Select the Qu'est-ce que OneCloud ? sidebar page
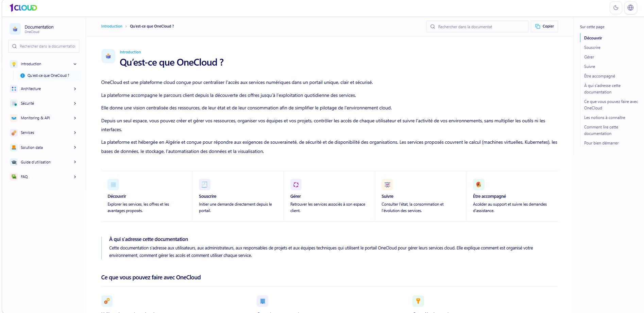 point(49,75)
